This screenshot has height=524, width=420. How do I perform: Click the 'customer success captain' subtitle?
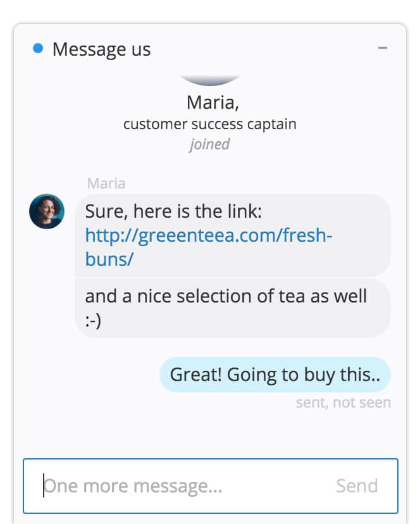pyautogui.click(x=210, y=124)
